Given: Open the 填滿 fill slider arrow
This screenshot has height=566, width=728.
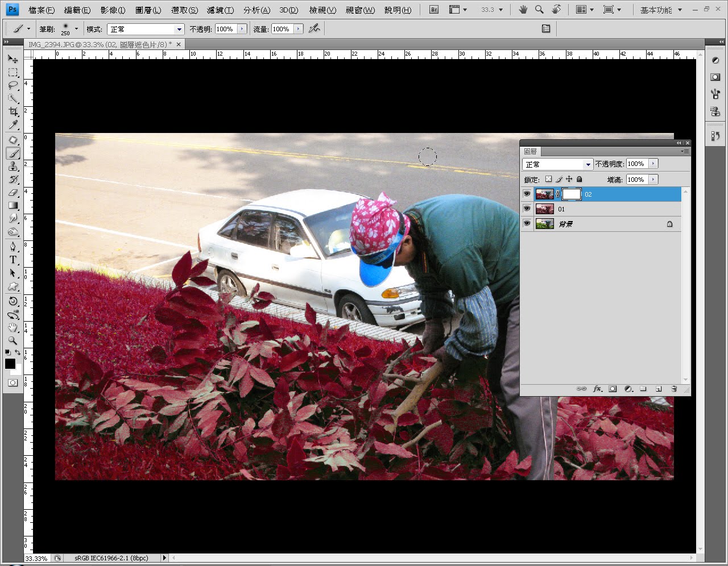Looking at the screenshot, I should [x=653, y=179].
